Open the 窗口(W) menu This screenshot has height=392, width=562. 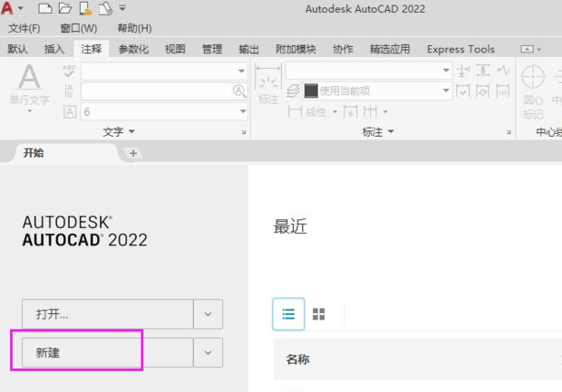79,28
